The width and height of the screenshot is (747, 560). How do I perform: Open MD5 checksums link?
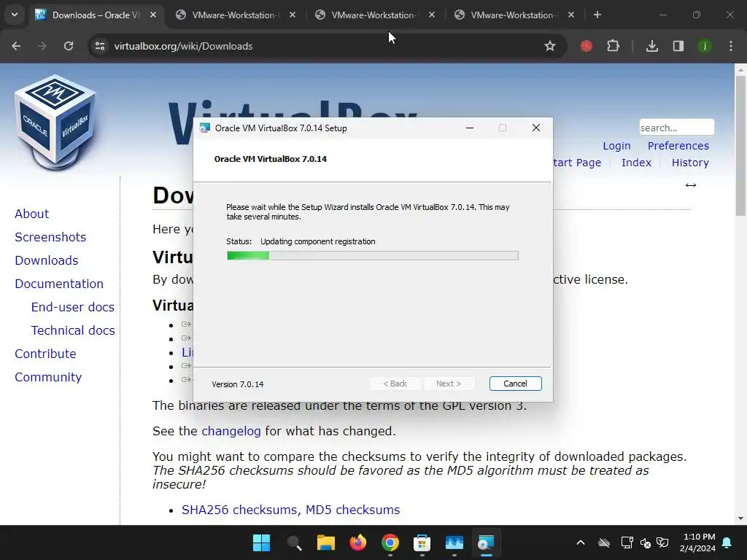pyautogui.click(x=352, y=510)
